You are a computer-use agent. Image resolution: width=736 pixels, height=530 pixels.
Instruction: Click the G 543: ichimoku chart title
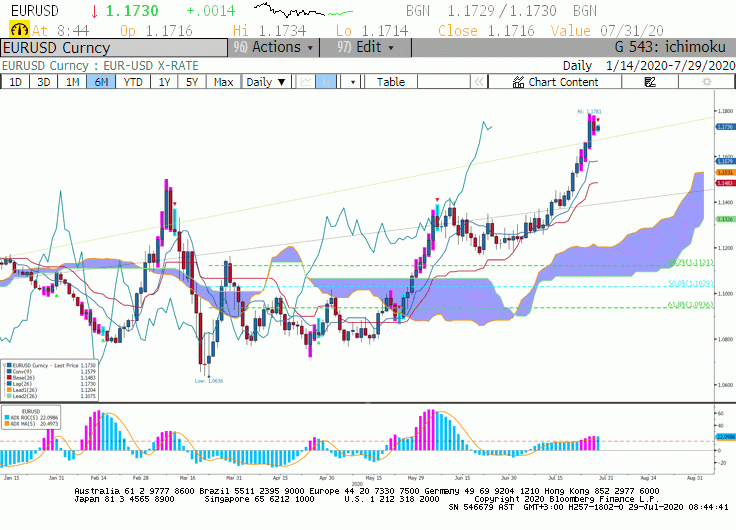pyautogui.click(x=670, y=47)
